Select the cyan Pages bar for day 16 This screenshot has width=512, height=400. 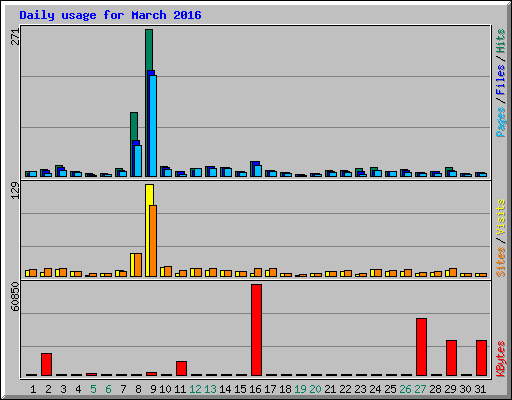tap(258, 171)
